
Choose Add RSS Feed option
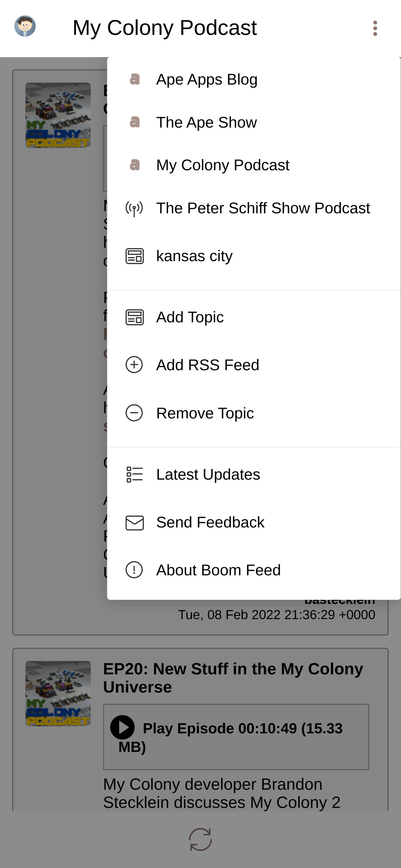[207, 365]
